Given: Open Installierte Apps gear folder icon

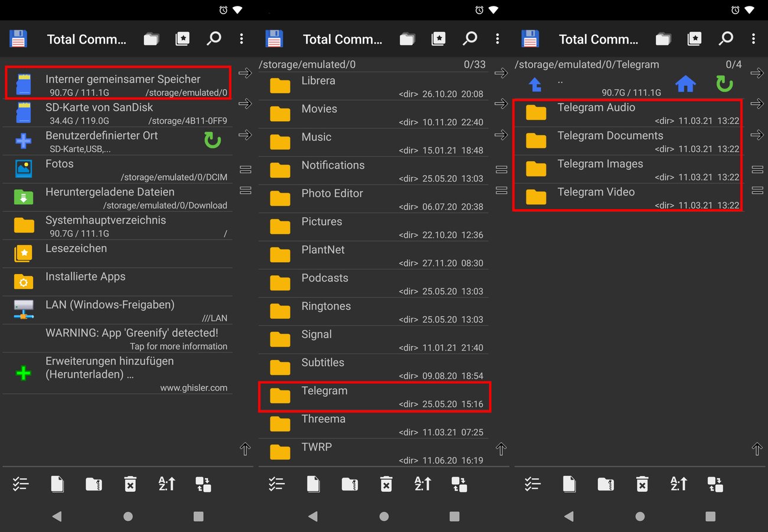Looking at the screenshot, I should pyautogui.click(x=24, y=282).
